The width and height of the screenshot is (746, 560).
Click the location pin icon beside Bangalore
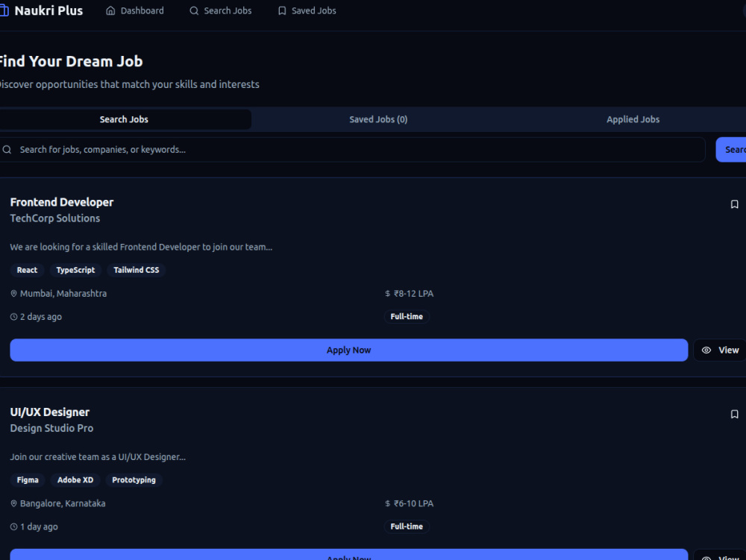(13, 504)
